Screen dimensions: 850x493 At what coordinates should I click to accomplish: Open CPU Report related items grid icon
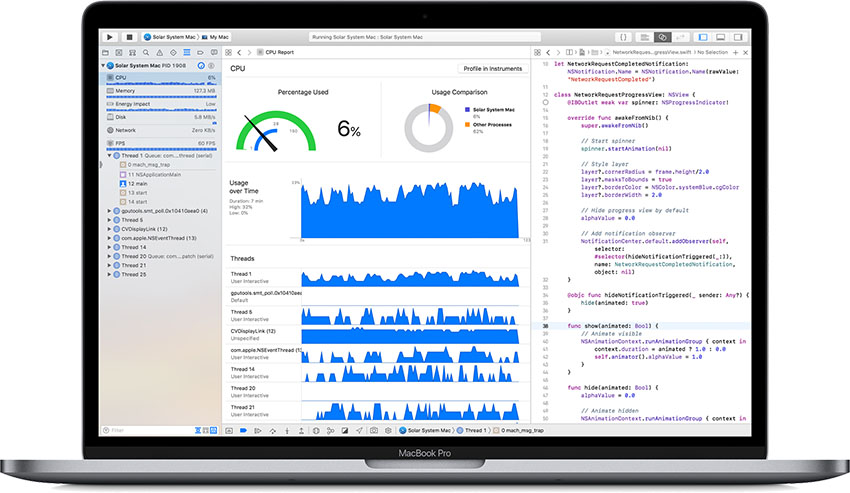pyautogui.click(x=228, y=53)
